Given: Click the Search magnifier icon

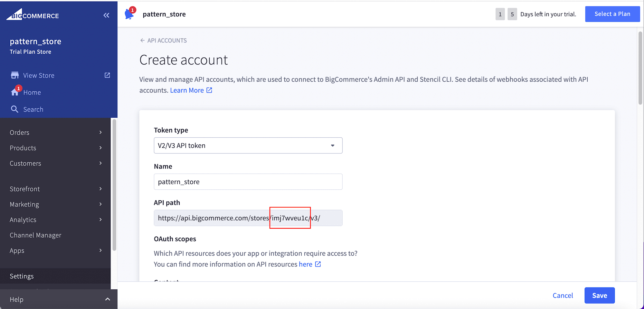Looking at the screenshot, I should coord(14,109).
